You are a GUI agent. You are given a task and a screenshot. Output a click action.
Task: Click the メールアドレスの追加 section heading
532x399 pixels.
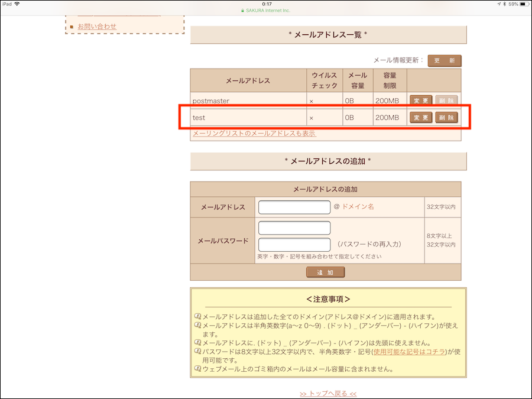tap(327, 161)
